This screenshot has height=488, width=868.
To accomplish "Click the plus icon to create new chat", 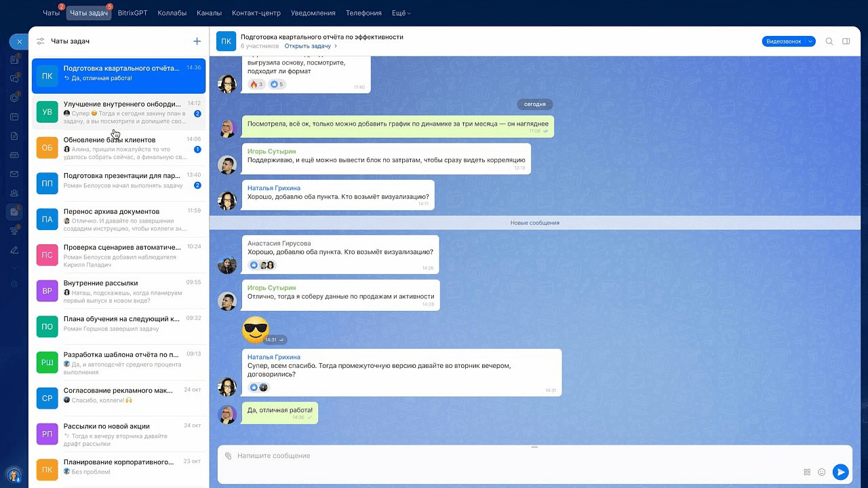I will coord(197,41).
